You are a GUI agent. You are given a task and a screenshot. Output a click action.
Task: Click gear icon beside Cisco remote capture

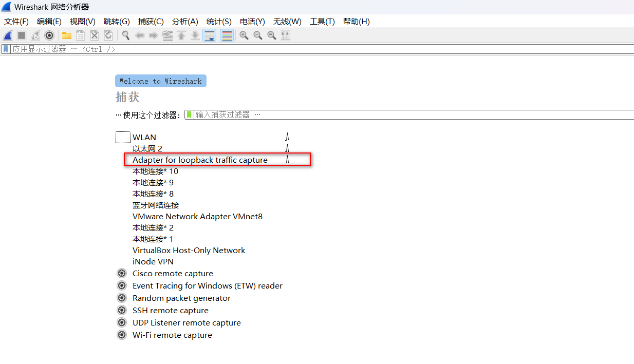tap(122, 273)
